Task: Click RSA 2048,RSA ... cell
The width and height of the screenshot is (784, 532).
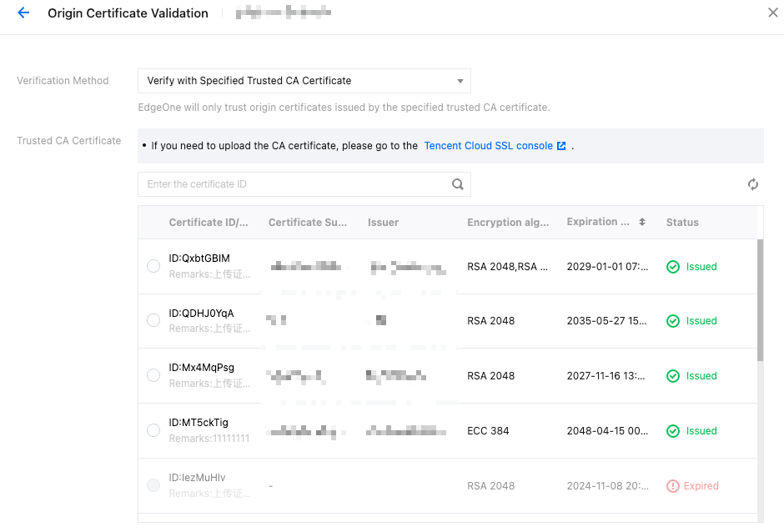Action: tap(507, 267)
